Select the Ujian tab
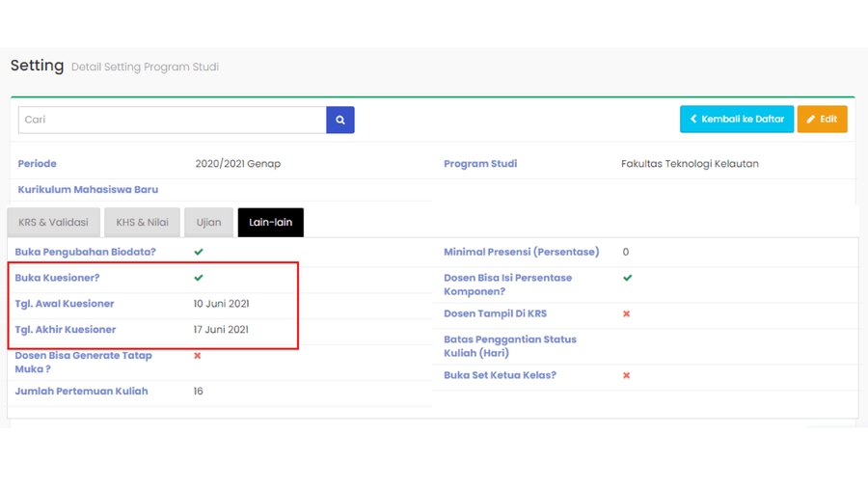Image resolution: width=868 pixels, height=488 pixels. pyautogui.click(x=208, y=223)
